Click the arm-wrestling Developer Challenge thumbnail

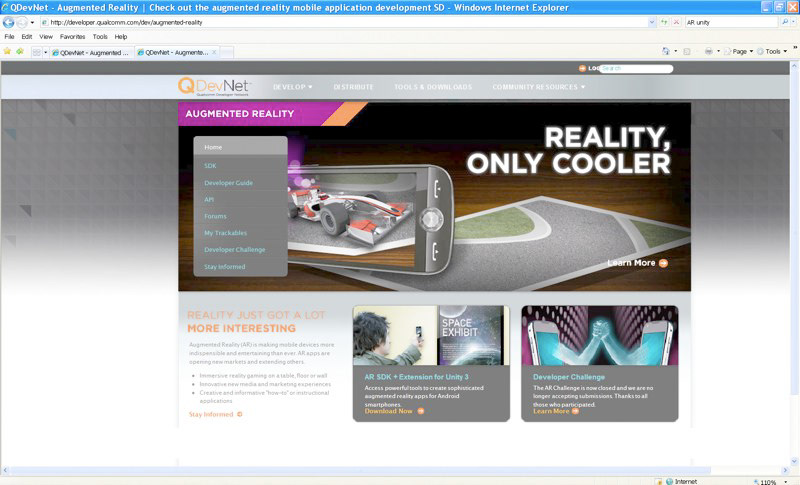599,336
